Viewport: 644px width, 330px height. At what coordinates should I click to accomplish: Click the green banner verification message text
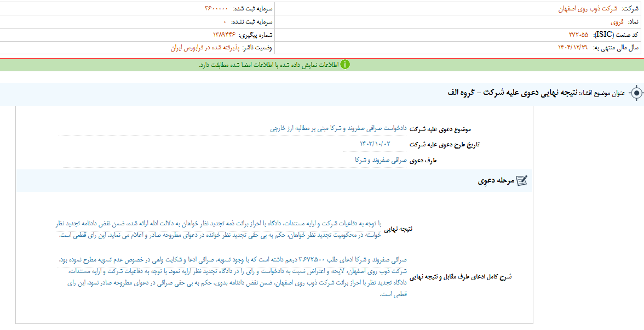(268, 65)
